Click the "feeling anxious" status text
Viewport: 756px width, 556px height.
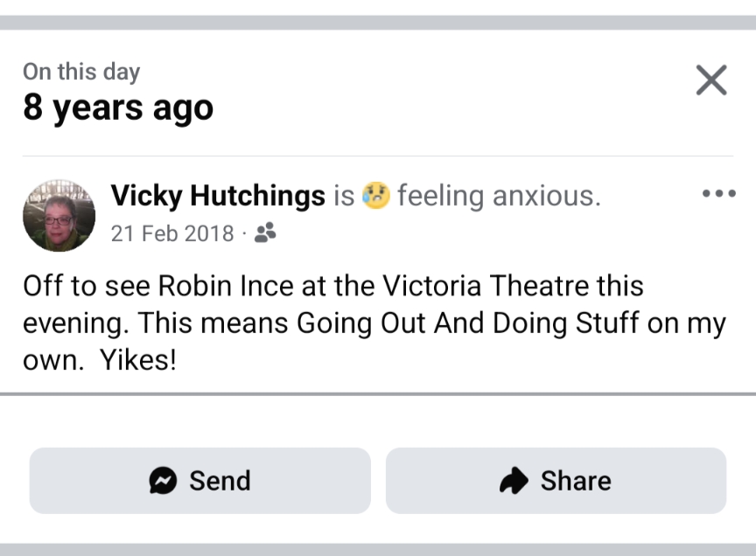point(499,196)
